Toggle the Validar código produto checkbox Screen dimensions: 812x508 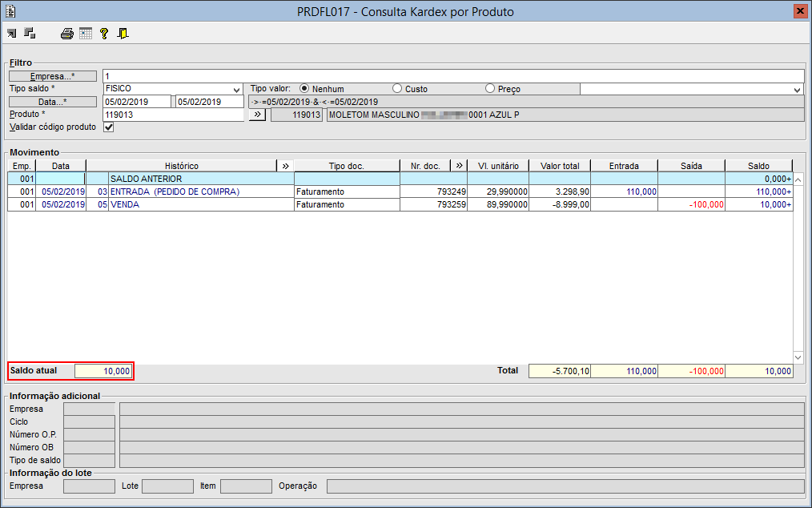[108, 127]
